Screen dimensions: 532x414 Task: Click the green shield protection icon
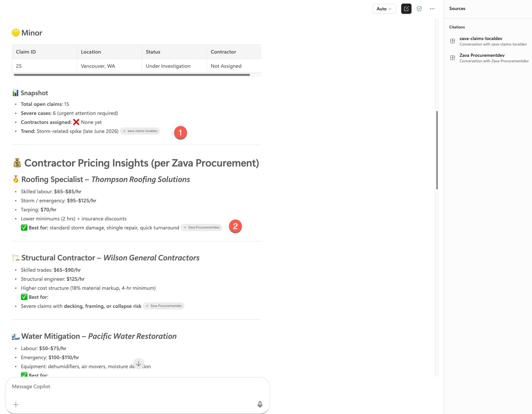pyautogui.click(x=419, y=9)
